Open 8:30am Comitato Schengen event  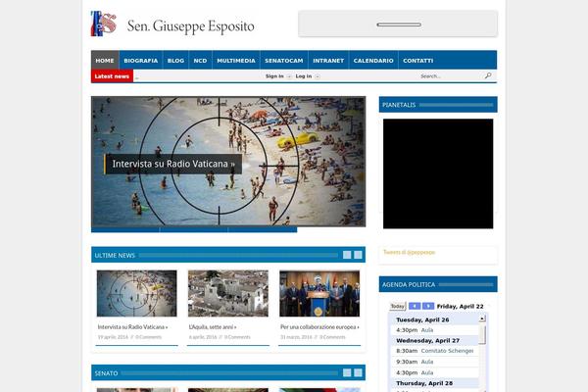(435, 351)
